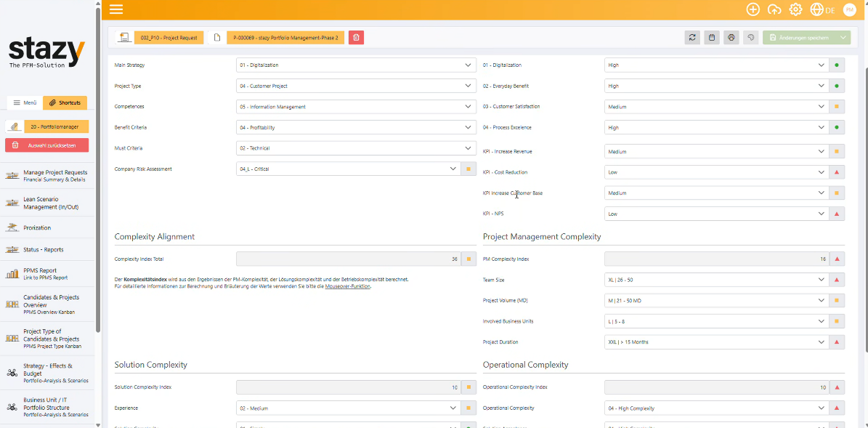Screen dimensions: 868x428
Task: Open settings via the gear icon
Action: tap(795, 9)
